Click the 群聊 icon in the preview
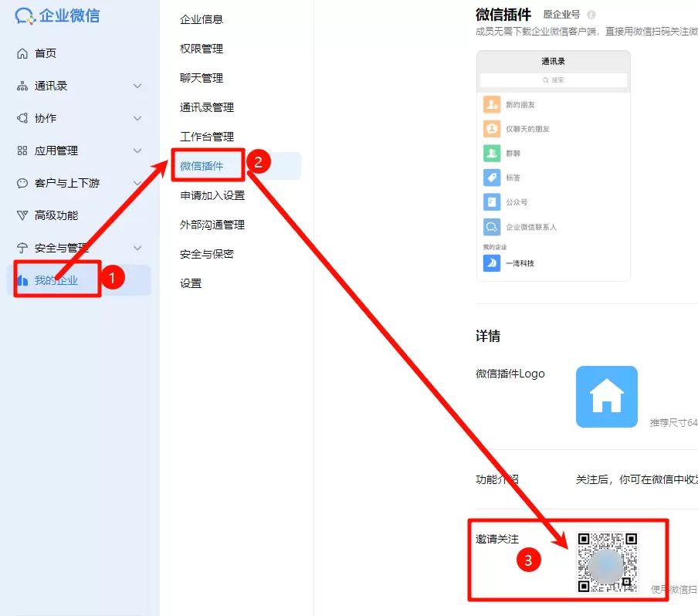The image size is (698, 616). click(492, 153)
